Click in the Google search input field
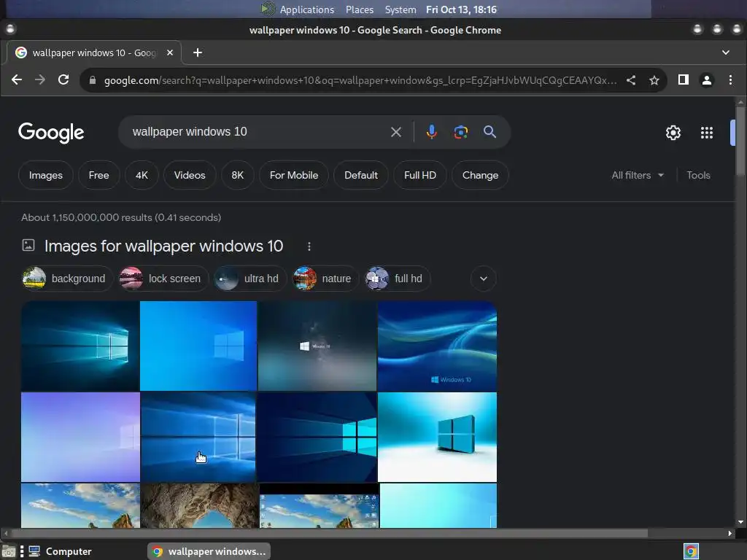Screen dimensions: 747x560 258,132
